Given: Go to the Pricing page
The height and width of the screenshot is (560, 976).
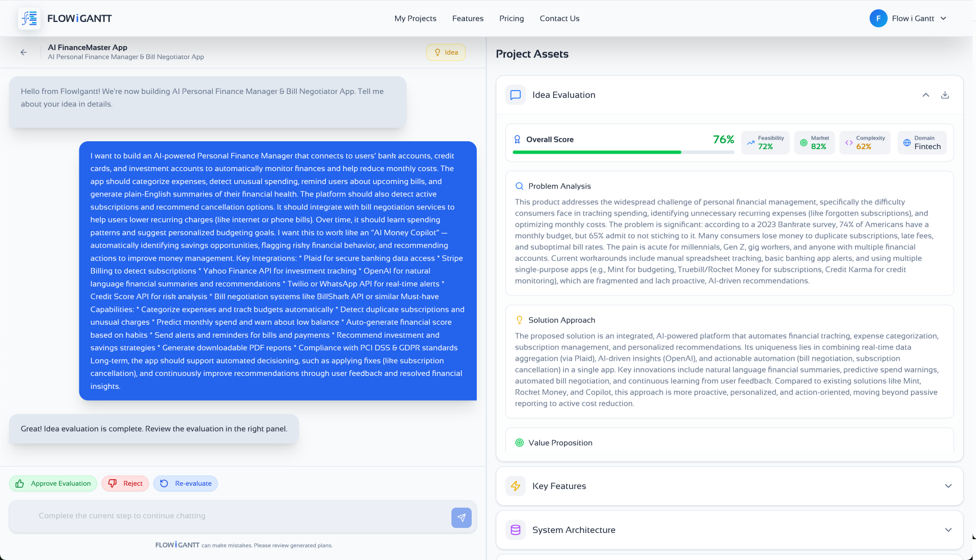Looking at the screenshot, I should (x=511, y=19).
